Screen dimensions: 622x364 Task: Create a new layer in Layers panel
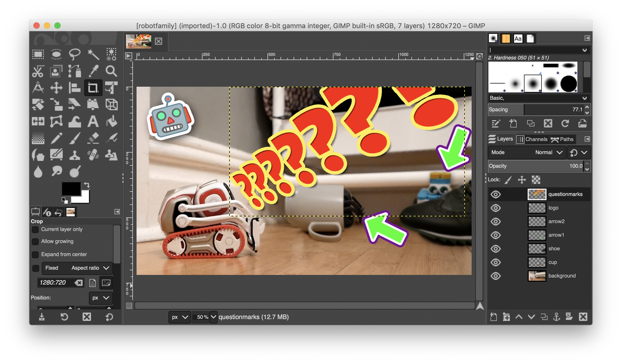point(494,317)
